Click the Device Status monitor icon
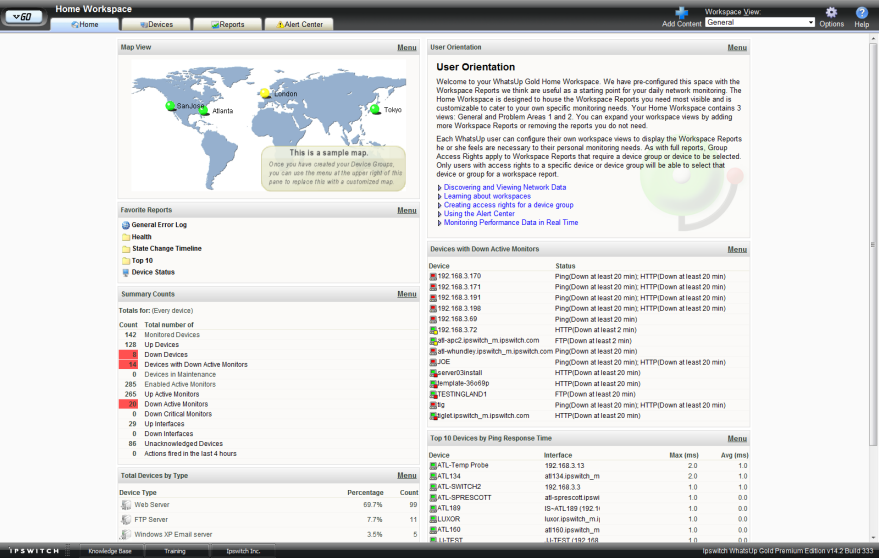The image size is (879, 558). [x=125, y=272]
